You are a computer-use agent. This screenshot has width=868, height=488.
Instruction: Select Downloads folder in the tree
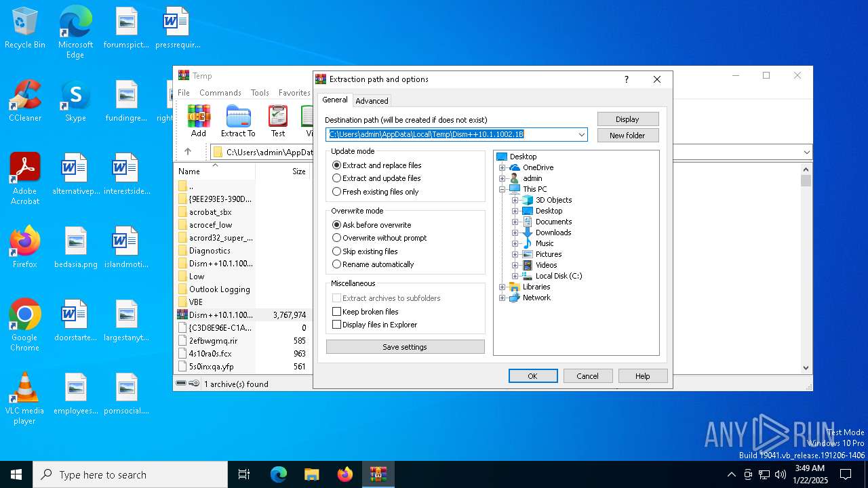(x=553, y=232)
